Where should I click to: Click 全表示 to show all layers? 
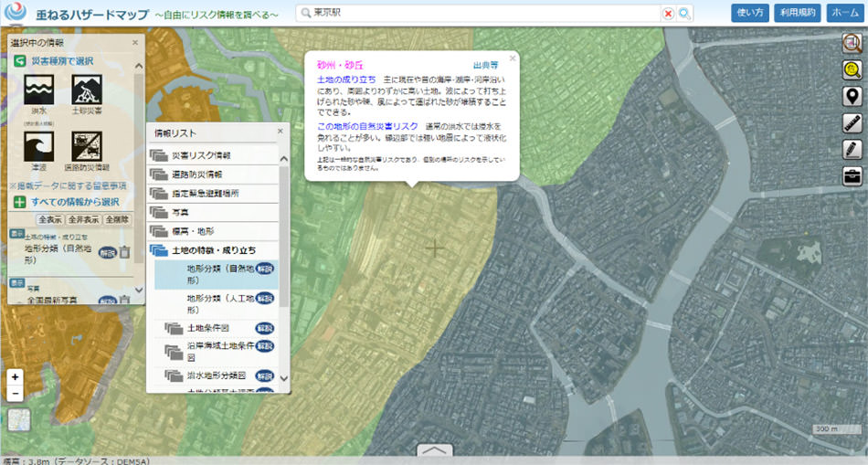tap(49, 220)
